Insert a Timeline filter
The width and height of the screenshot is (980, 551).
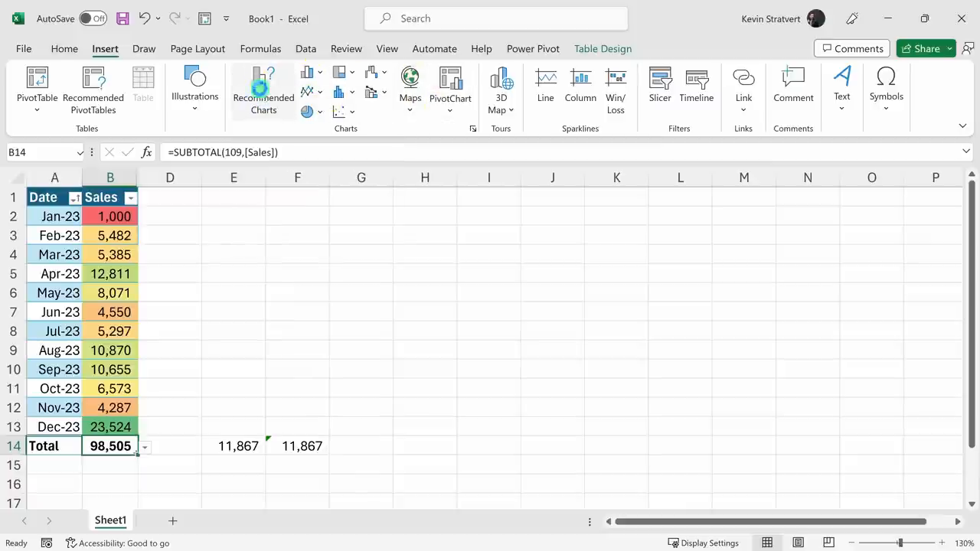click(697, 84)
